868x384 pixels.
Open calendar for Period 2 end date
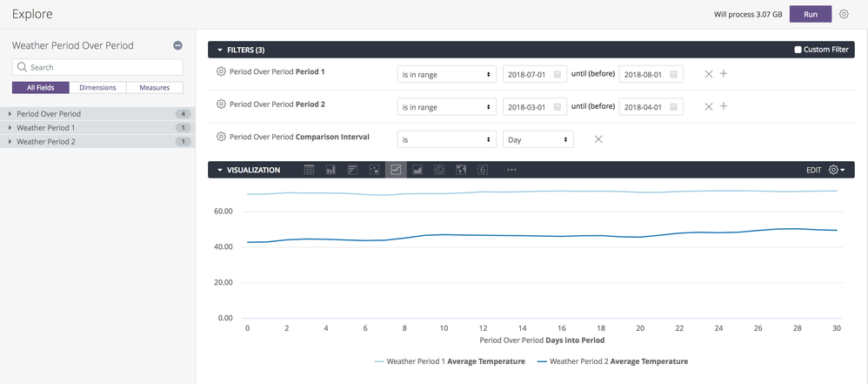674,107
